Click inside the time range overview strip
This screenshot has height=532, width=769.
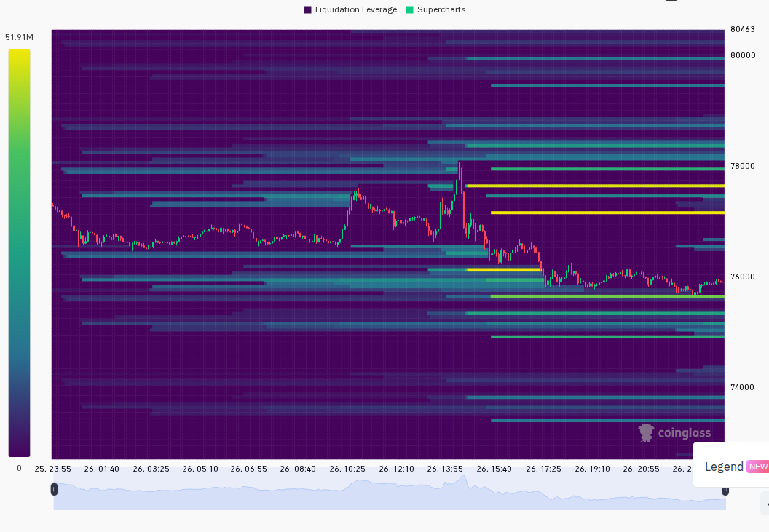(x=390, y=492)
